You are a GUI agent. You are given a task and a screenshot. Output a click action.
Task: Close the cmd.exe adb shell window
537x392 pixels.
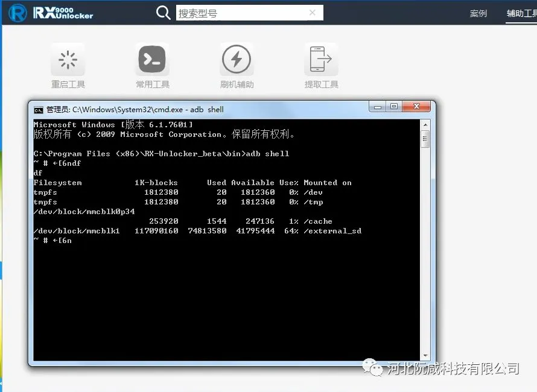pyautogui.click(x=416, y=107)
